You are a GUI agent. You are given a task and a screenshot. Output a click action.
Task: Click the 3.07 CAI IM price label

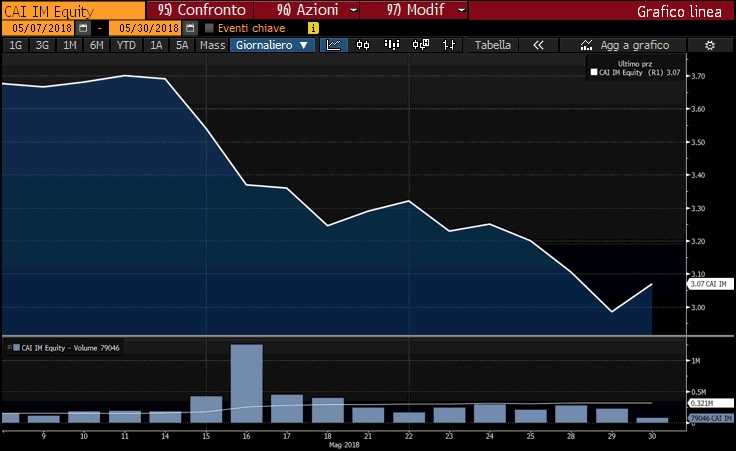[x=709, y=284]
